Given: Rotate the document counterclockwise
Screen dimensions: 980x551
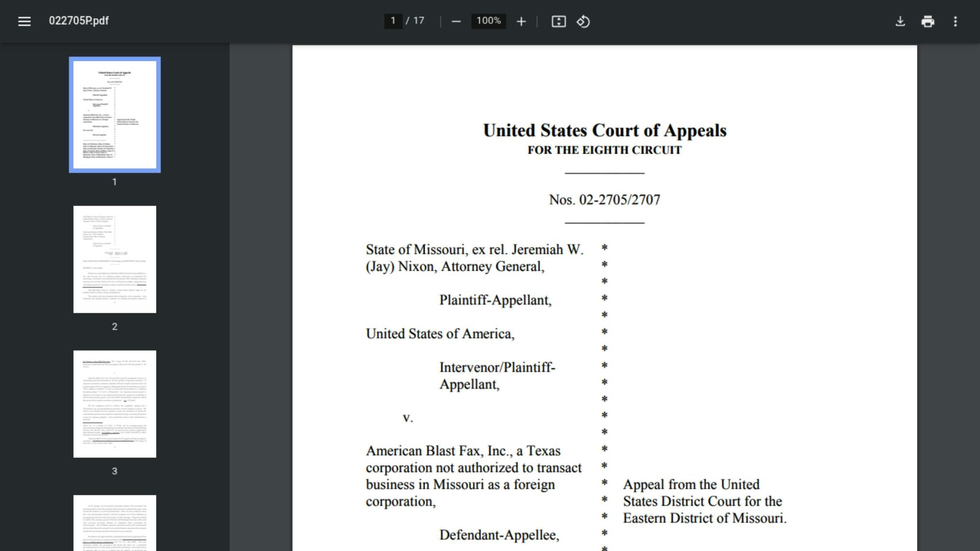Looking at the screenshot, I should point(583,22).
